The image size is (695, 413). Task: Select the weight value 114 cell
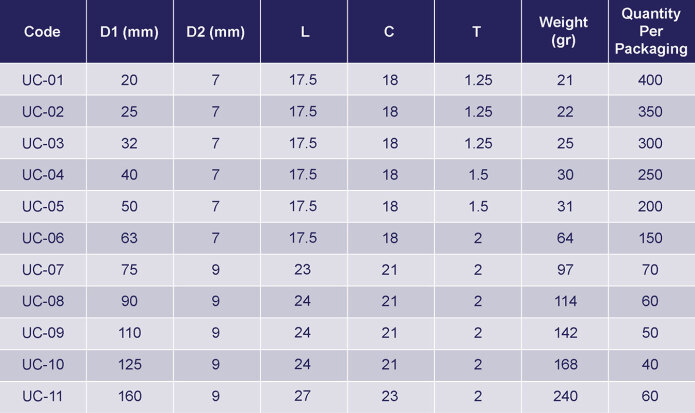(564, 302)
